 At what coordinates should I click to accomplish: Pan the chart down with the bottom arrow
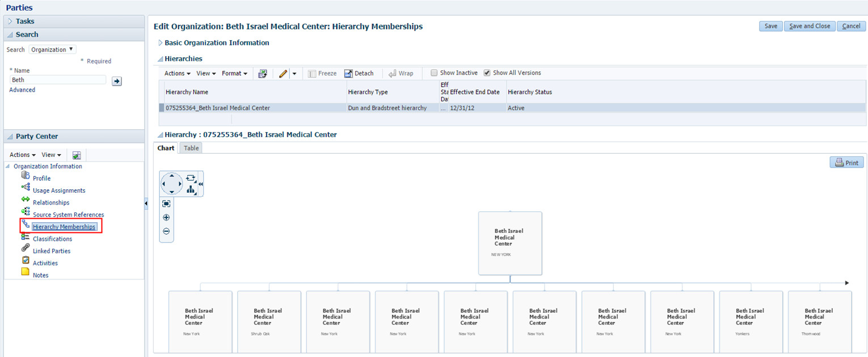coord(172,192)
